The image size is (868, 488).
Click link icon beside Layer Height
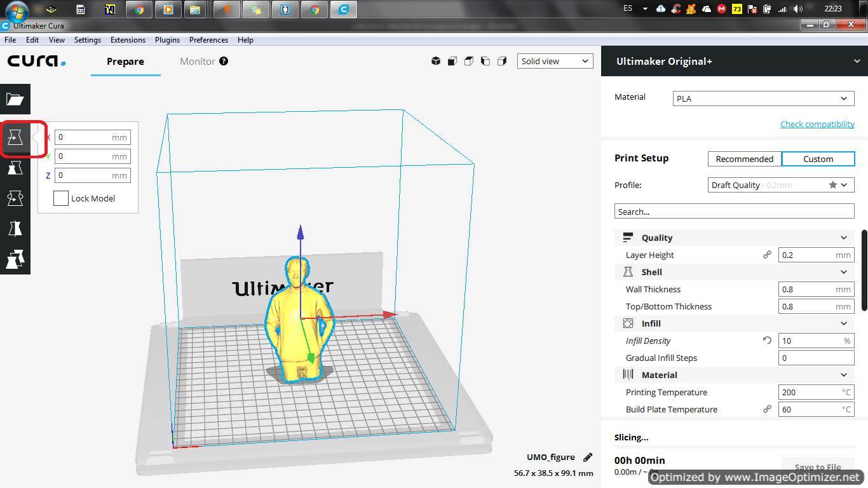click(x=767, y=255)
